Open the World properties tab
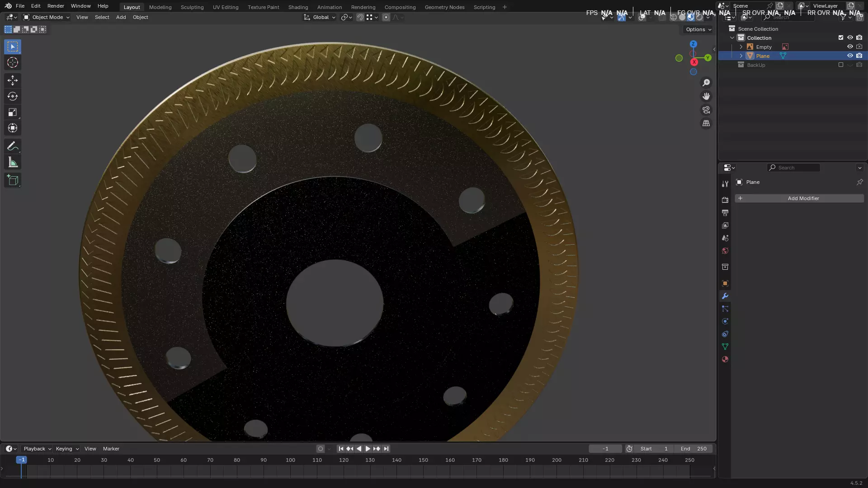Image resolution: width=868 pixels, height=488 pixels. click(x=725, y=251)
